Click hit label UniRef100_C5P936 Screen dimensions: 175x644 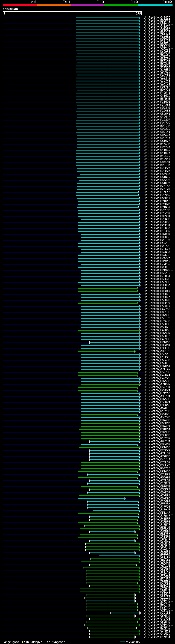[x=157, y=282]
